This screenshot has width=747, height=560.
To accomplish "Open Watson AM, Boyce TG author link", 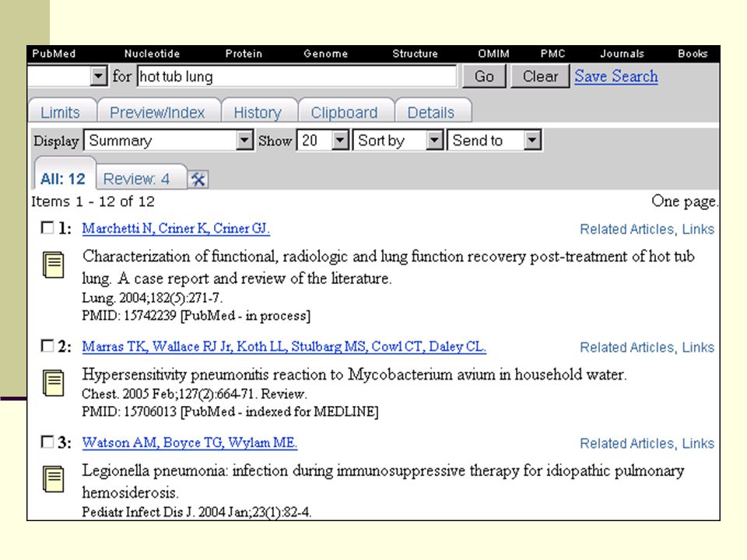I will [190, 443].
